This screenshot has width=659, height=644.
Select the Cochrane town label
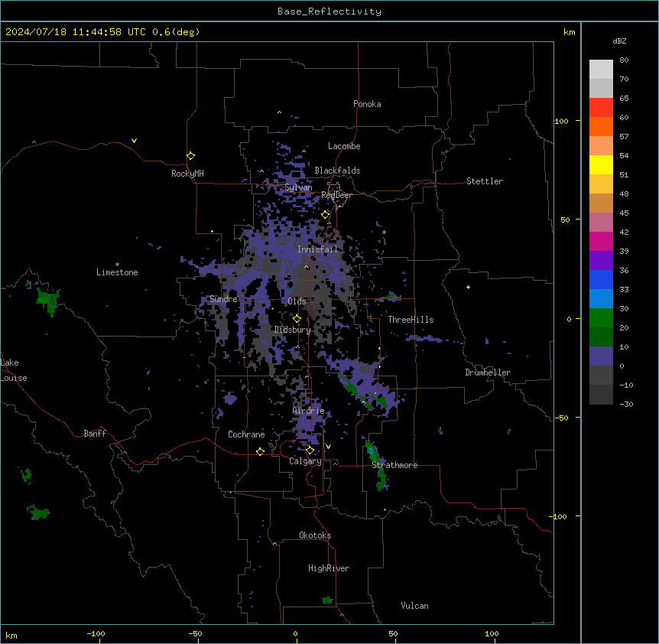pyautogui.click(x=246, y=434)
